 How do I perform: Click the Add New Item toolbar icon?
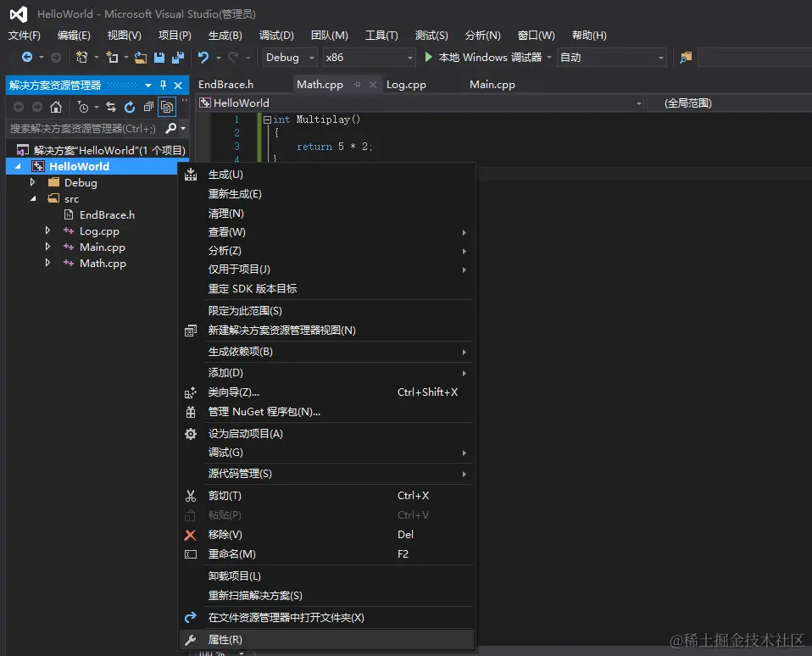coord(112,58)
